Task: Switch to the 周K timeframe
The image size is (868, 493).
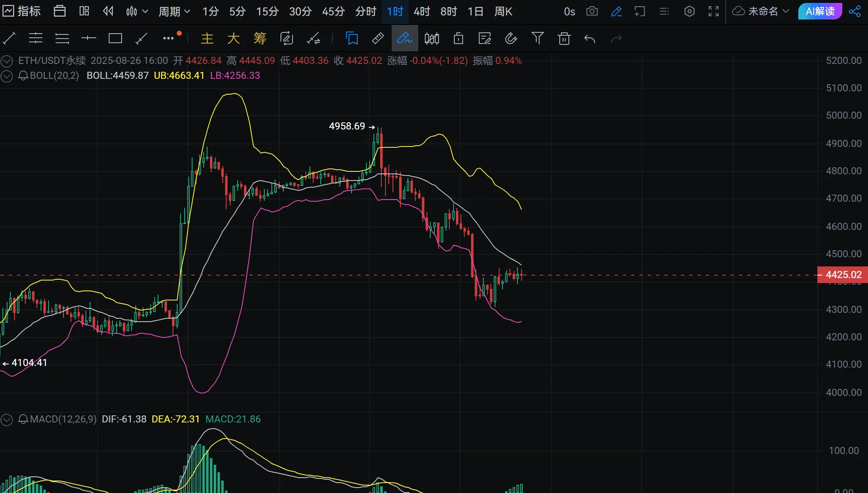Action: point(503,11)
